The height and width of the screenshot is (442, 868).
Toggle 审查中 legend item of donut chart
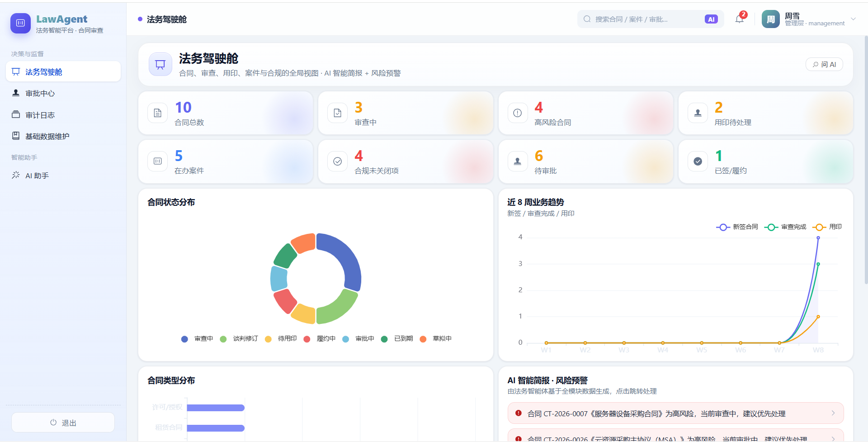tap(197, 339)
